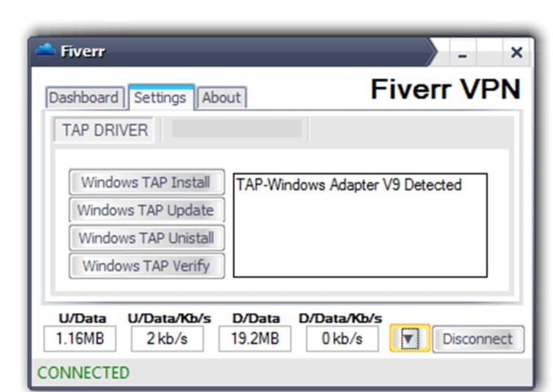Click inside the TAP adapter status text box
553x392 pixels.
pyautogui.click(x=360, y=225)
